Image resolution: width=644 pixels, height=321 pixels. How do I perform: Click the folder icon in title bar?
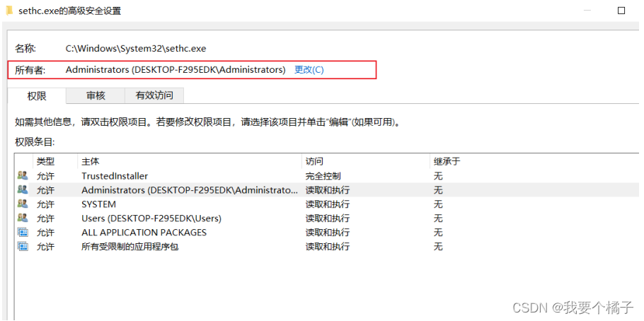pyautogui.click(x=9, y=11)
